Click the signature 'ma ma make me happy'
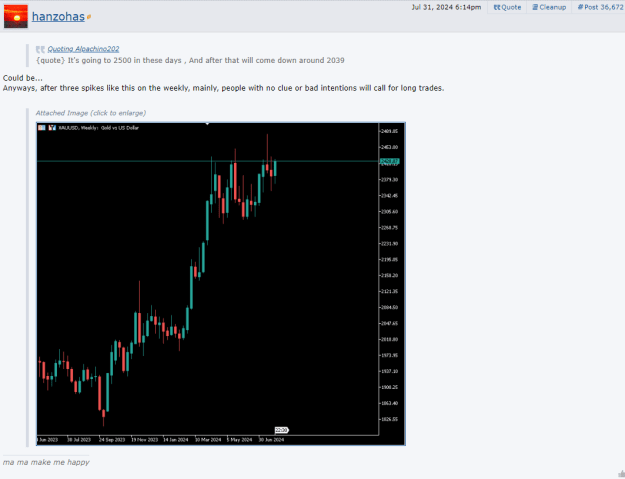 [46, 462]
